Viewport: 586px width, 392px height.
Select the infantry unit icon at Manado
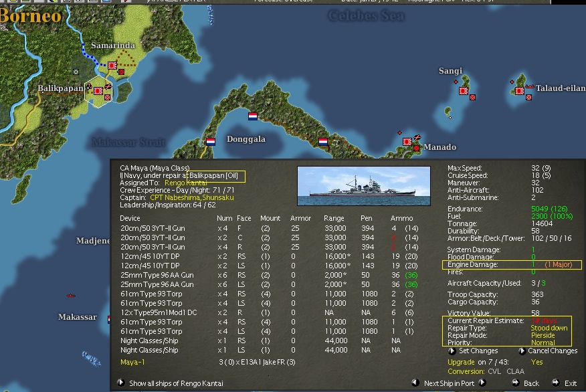pos(416,148)
